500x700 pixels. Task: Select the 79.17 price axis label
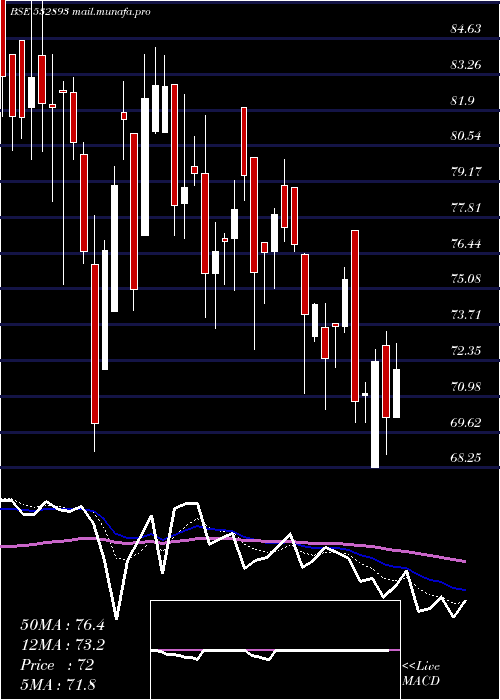point(466,172)
